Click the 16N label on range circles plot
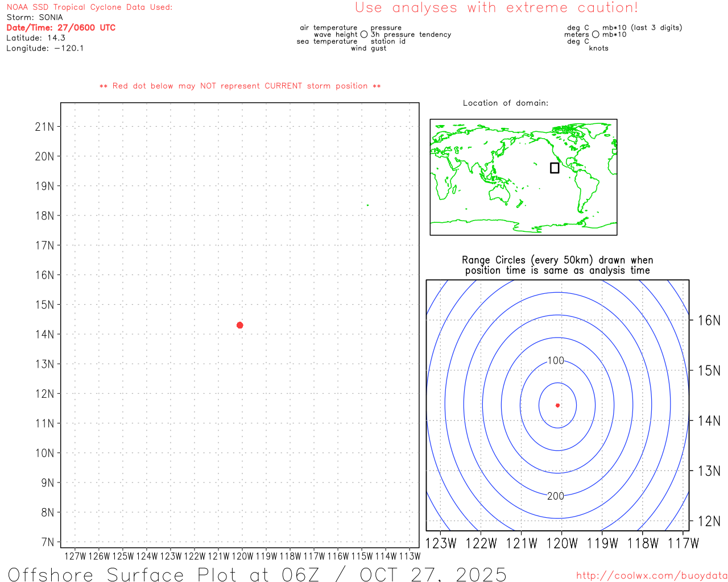The height and width of the screenshot is (582, 728). click(709, 321)
